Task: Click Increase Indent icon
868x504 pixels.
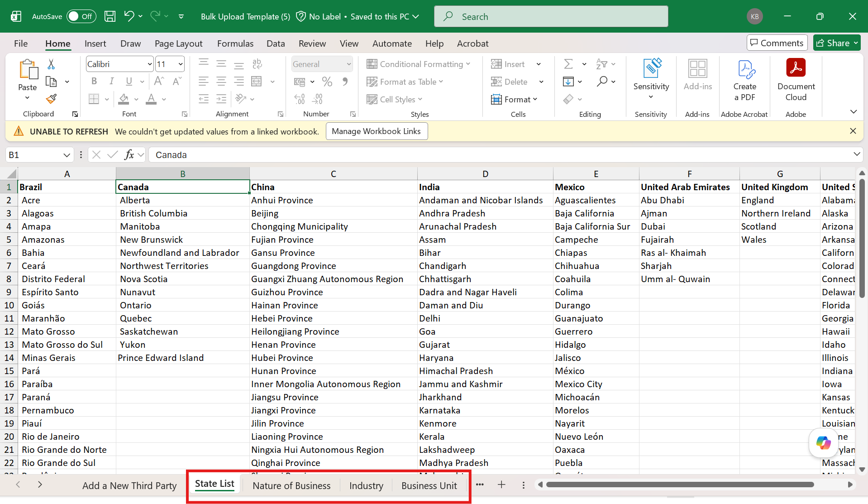Action: pos(221,99)
